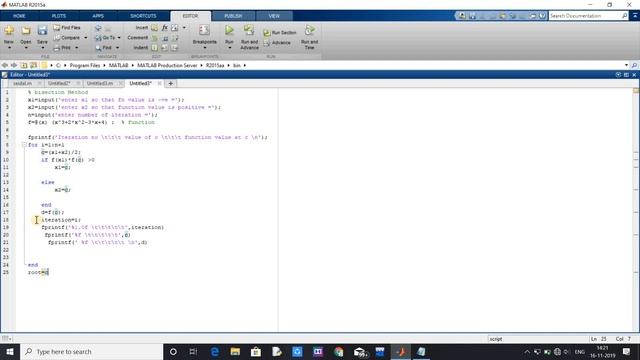Screen dimensions: 640x360
Task: Open the Save dropdown arrow
Action: coord(42,48)
